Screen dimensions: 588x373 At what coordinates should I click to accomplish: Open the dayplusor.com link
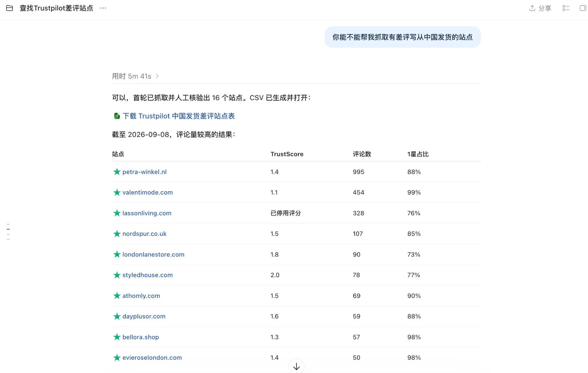coord(144,316)
